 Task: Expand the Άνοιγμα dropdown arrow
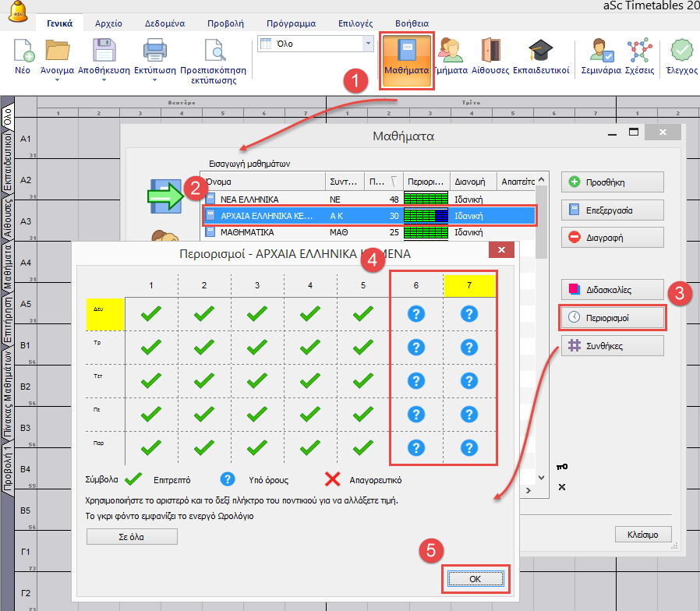tap(57, 80)
